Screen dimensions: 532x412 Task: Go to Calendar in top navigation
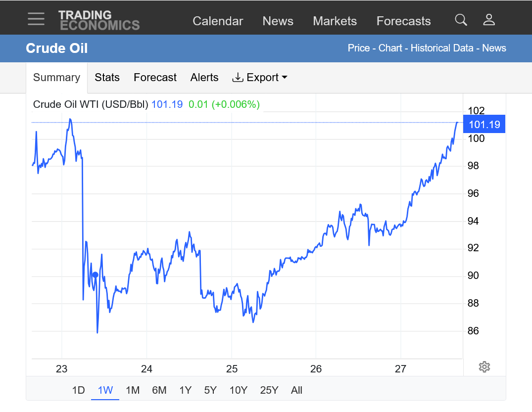click(218, 21)
